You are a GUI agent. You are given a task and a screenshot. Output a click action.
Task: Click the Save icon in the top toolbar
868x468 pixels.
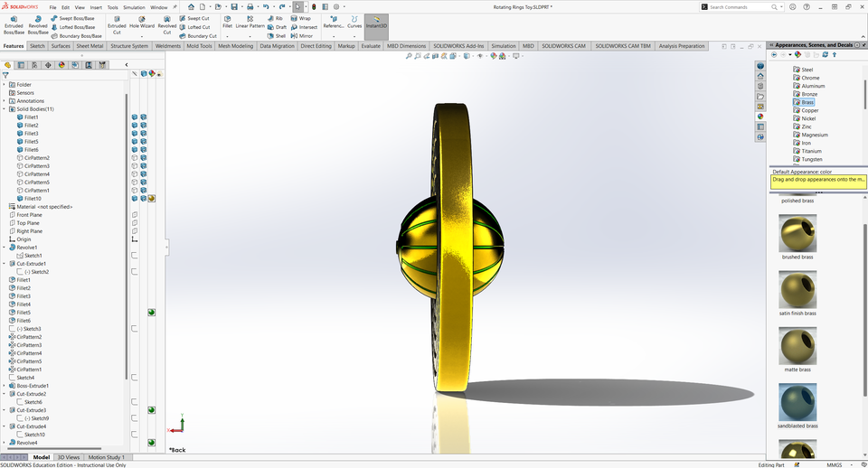click(234, 7)
